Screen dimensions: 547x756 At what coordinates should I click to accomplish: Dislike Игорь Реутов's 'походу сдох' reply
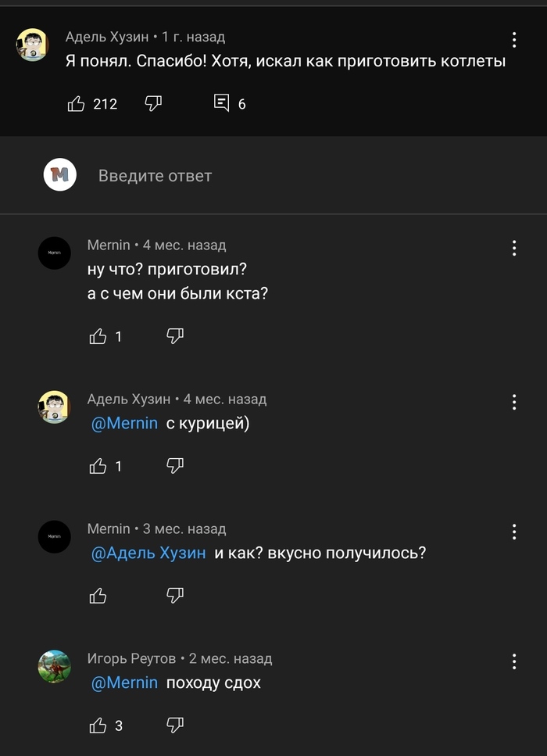point(175,725)
